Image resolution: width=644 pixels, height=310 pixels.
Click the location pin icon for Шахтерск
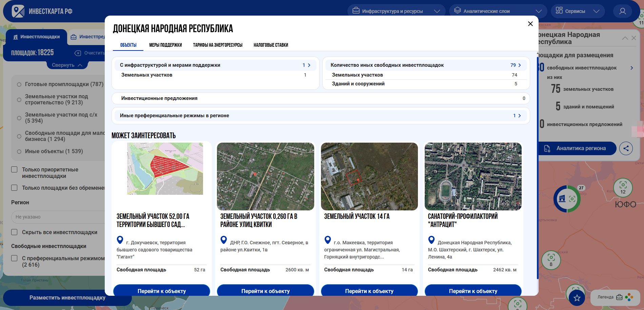[431, 240]
